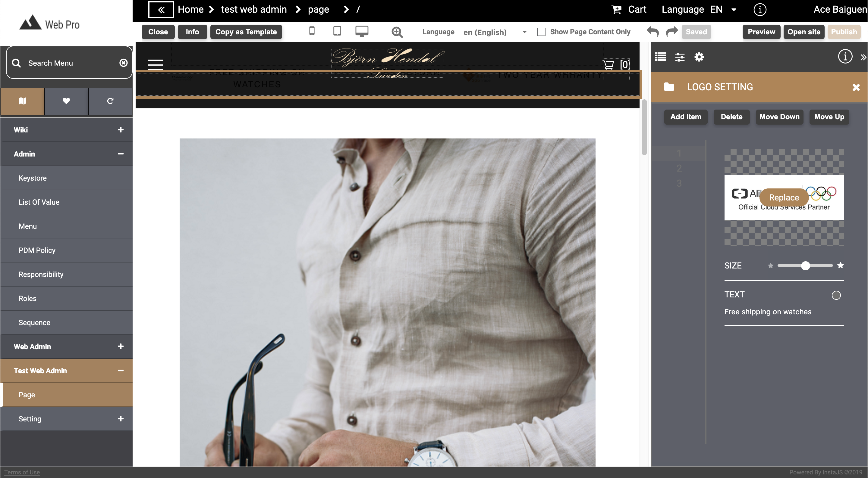The width and height of the screenshot is (868, 478).
Task: Collapse the Admin menu section
Action: pyautogui.click(x=120, y=154)
